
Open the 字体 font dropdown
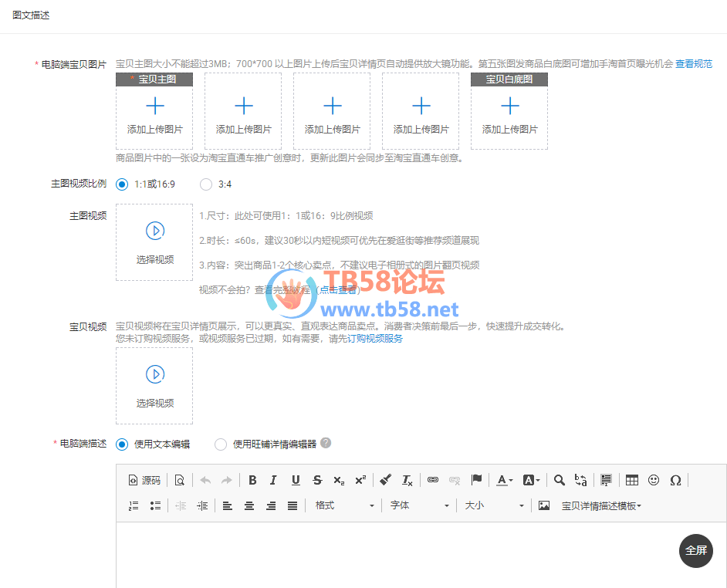pyautogui.click(x=419, y=505)
